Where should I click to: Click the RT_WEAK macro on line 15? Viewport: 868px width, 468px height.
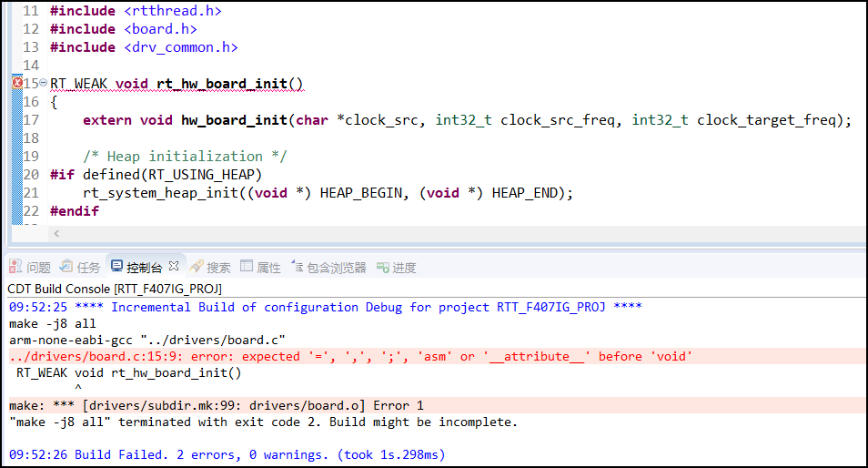(x=78, y=84)
